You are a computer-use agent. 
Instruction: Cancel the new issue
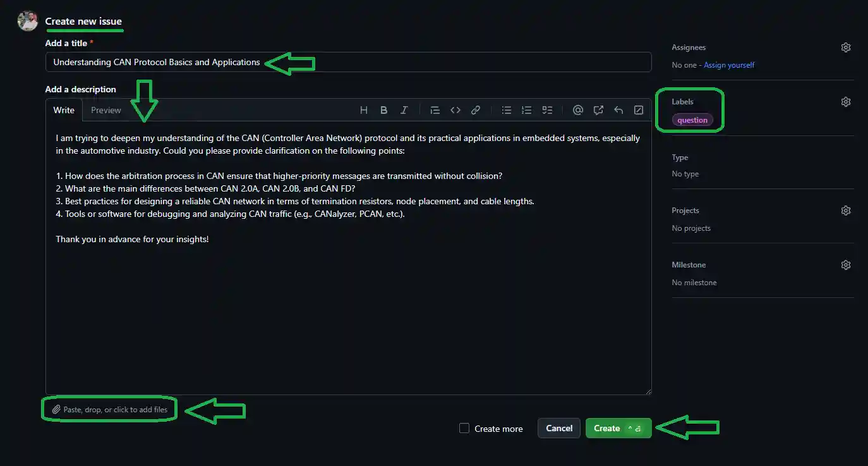click(x=559, y=428)
